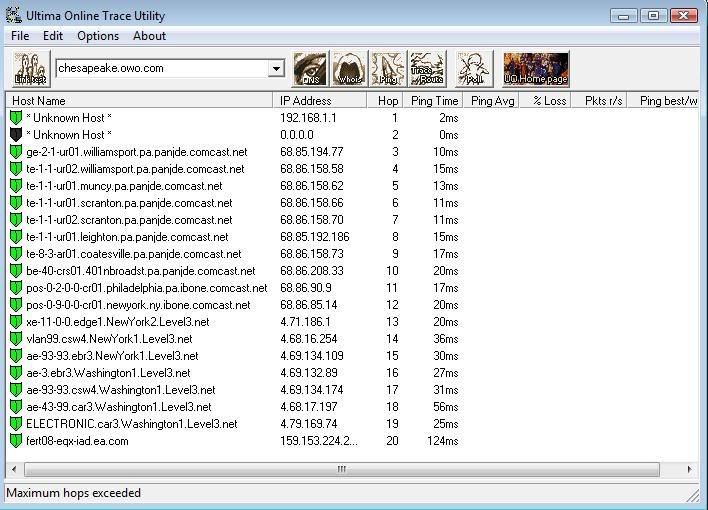Click shield icon beside te-1-1-ur02.scranton host

click(x=16, y=220)
